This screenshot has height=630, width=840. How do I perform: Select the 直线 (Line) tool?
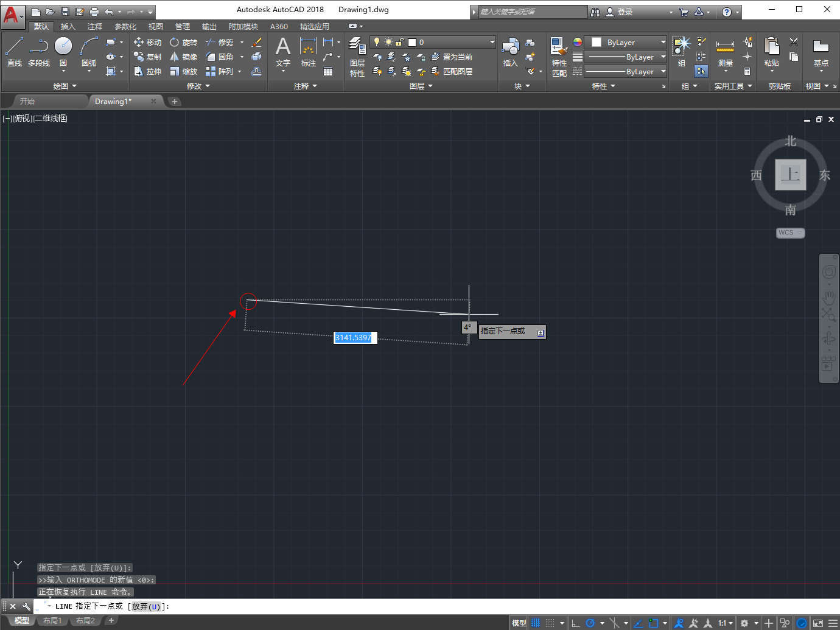[14, 51]
